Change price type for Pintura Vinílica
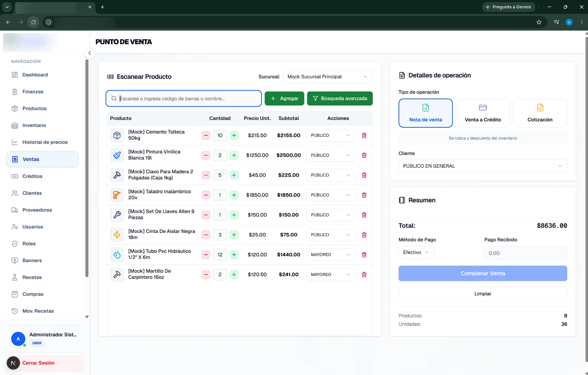This screenshot has width=588, height=375. point(331,155)
